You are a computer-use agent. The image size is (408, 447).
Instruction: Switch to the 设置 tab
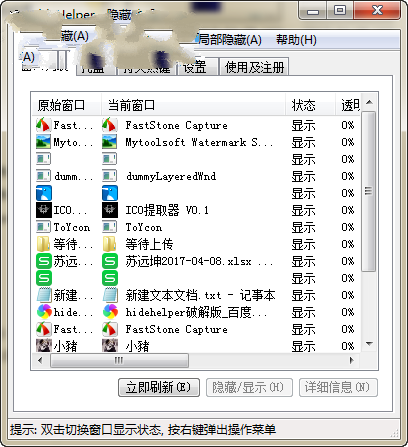click(197, 67)
